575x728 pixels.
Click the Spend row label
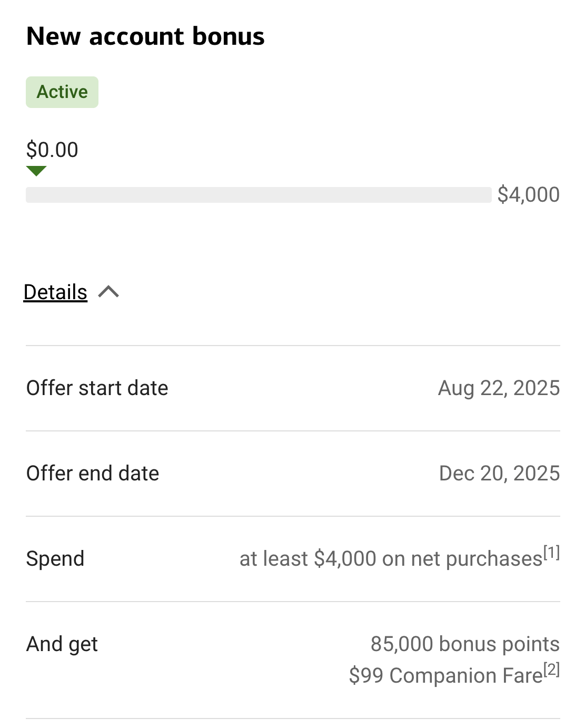point(55,559)
